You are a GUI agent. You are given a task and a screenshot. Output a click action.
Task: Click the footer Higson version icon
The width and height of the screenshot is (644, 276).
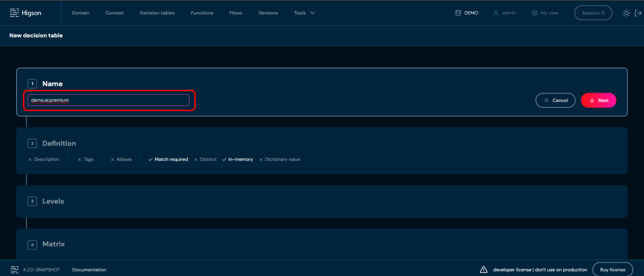pyautogui.click(x=14, y=269)
